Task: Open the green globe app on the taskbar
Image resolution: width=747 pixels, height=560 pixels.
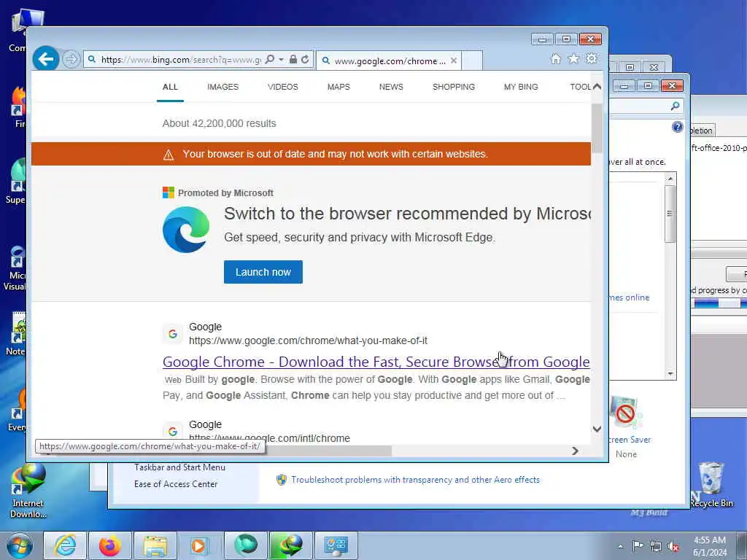Action: click(245, 545)
